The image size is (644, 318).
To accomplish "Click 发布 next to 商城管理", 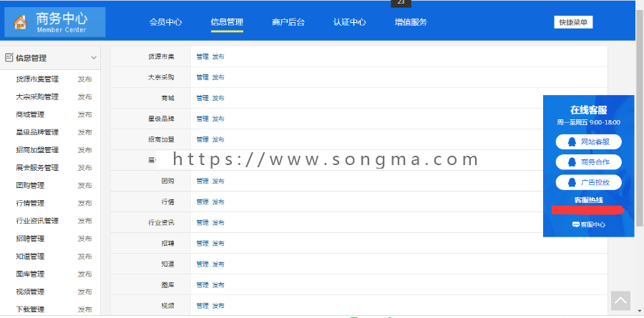I will 85,114.
